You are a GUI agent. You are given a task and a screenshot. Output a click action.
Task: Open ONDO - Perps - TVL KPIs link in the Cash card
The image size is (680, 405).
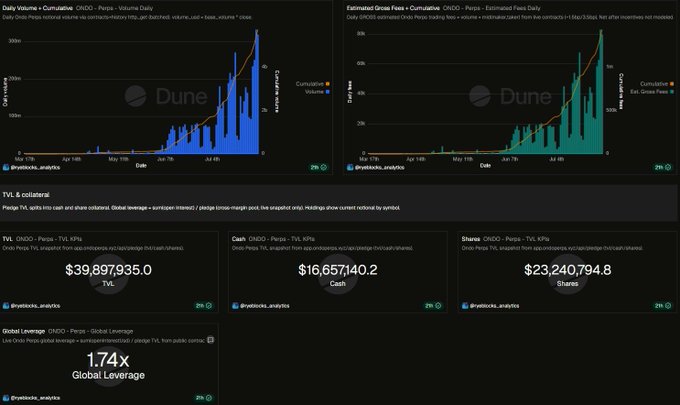(281, 239)
